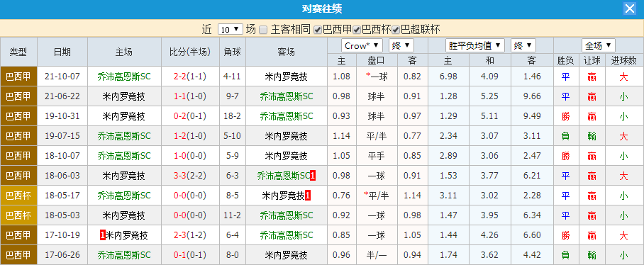644x265 pixels.
Task: Click the 比分(半场) column header
Action: point(190,52)
